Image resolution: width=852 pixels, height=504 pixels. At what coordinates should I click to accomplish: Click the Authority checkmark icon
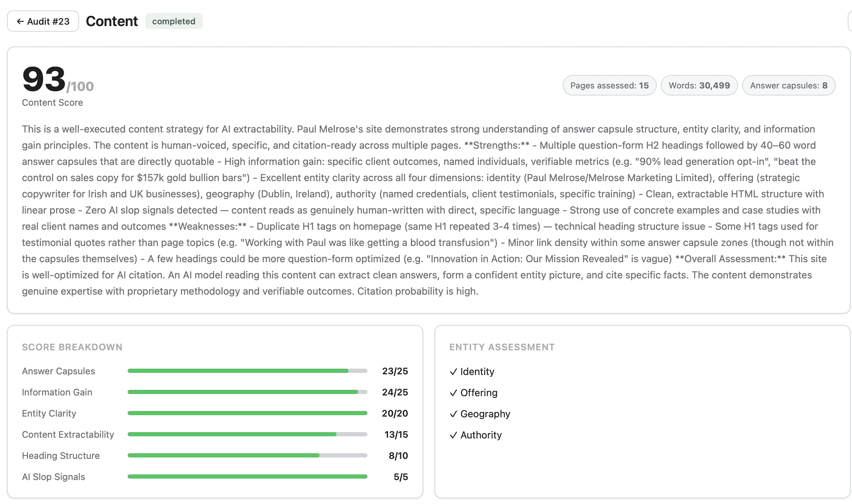click(454, 435)
